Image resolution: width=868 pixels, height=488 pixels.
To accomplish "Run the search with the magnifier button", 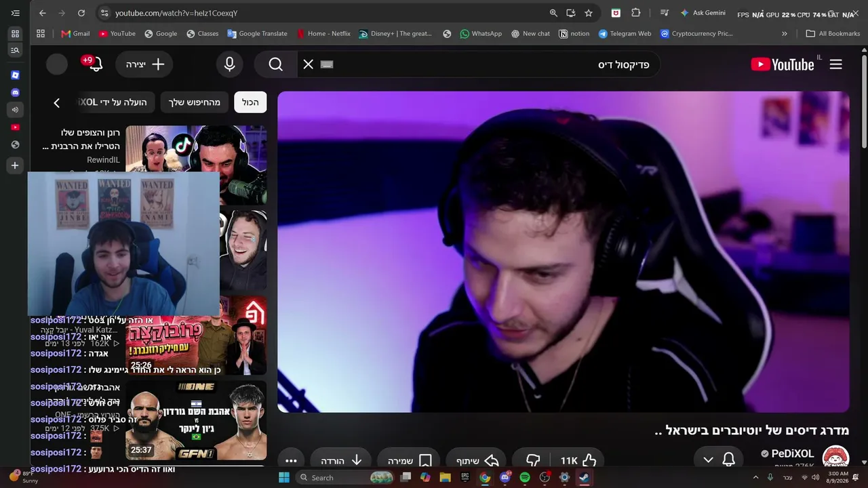I will [x=275, y=64].
